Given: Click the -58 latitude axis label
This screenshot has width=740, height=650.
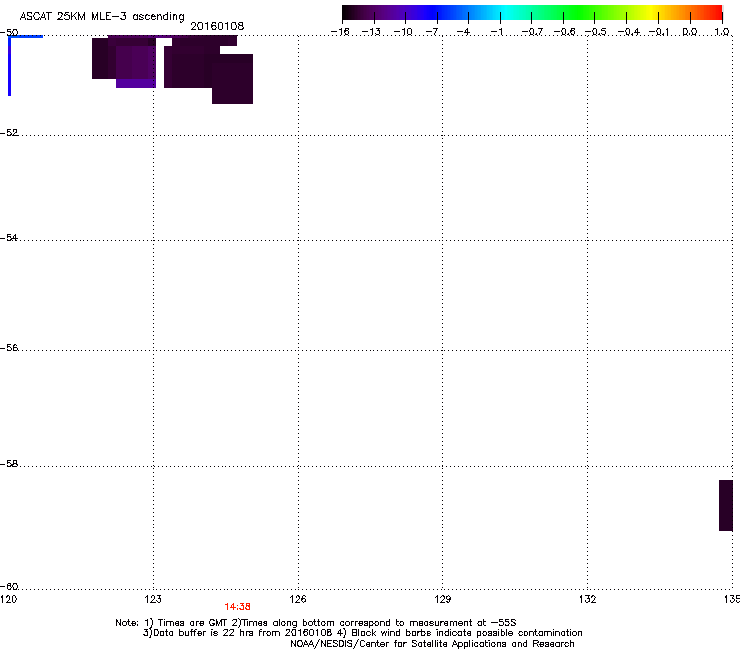Looking at the screenshot, I should click(9, 464).
